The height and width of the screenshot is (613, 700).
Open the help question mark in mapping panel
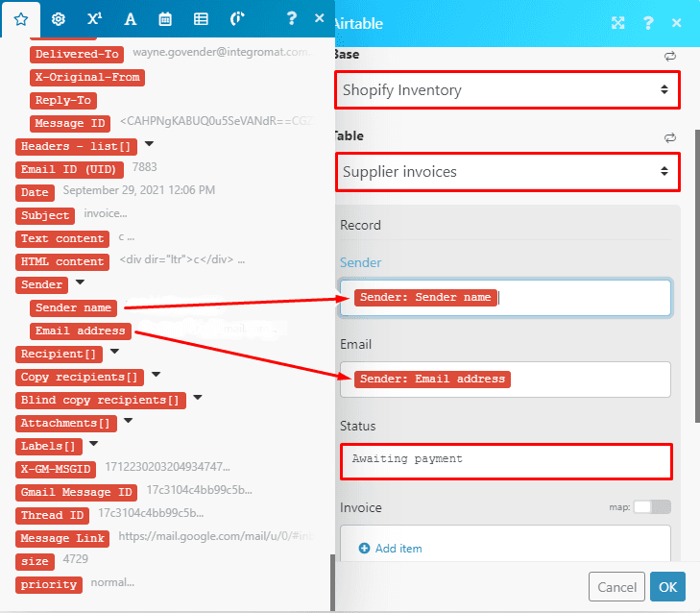click(x=292, y=19)
